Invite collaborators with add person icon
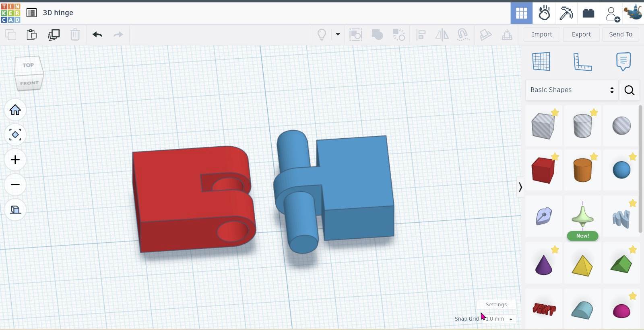The width and height of the screenshot is (644, 330). pos(612,14)
